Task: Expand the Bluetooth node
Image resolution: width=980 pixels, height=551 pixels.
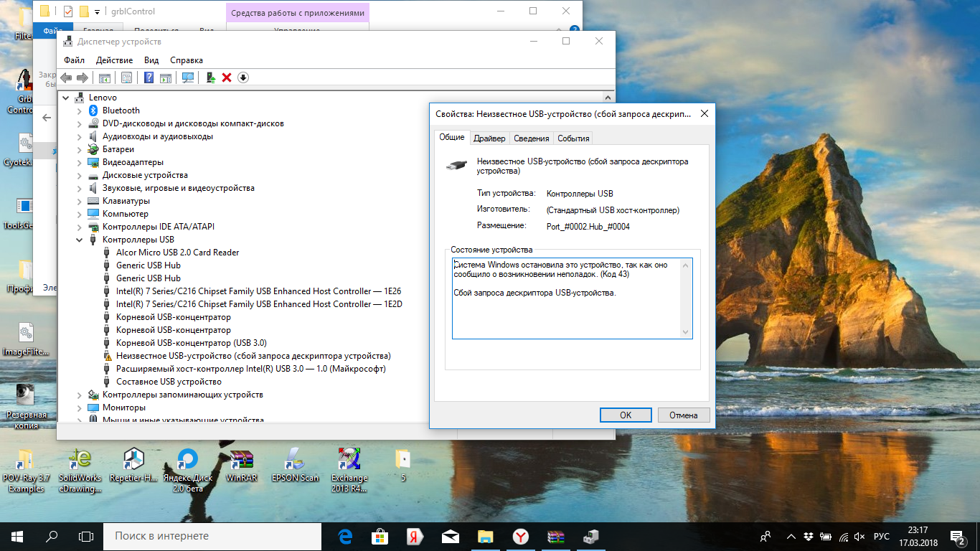Action: 80,110
